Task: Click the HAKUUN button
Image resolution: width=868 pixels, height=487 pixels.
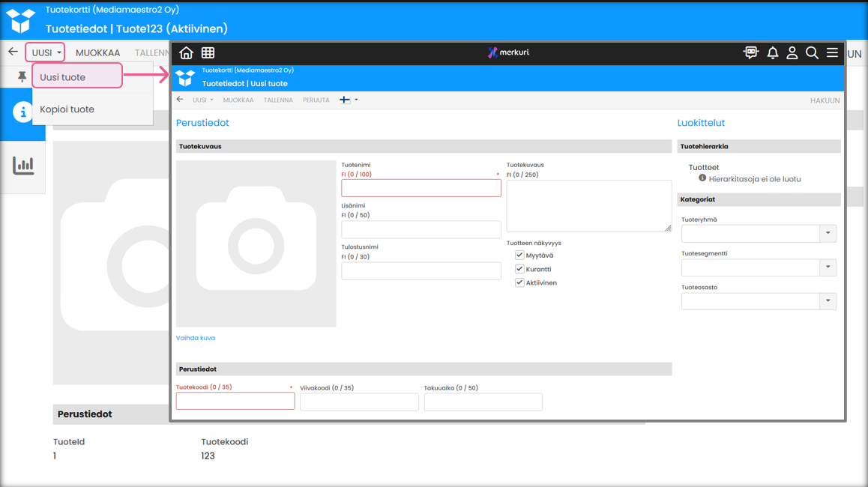Action: tap(825, 100)
